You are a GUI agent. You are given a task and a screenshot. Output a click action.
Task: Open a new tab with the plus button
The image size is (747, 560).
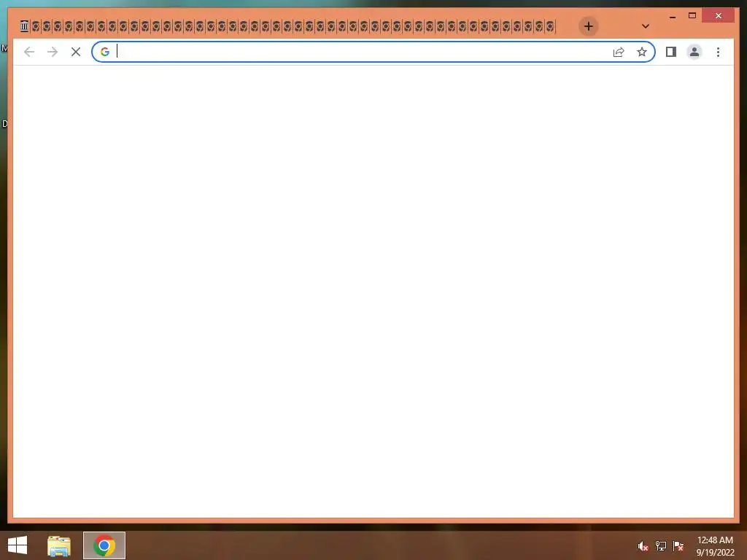[x=589, y=26]
